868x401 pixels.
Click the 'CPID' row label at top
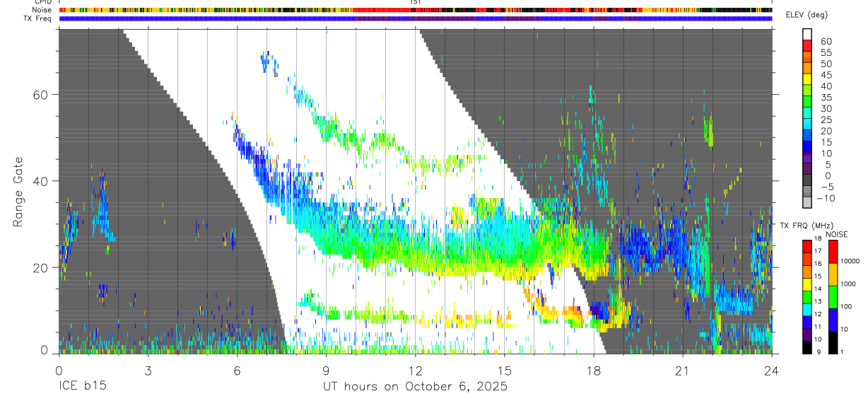tap(44, 3)
